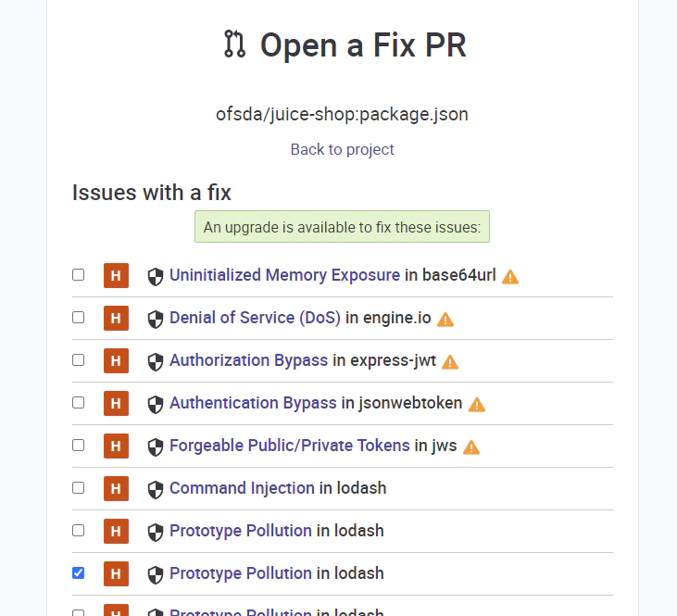677x616 pixels.
Task: Go back via Back to project link
Action: (x=342, y=149)
